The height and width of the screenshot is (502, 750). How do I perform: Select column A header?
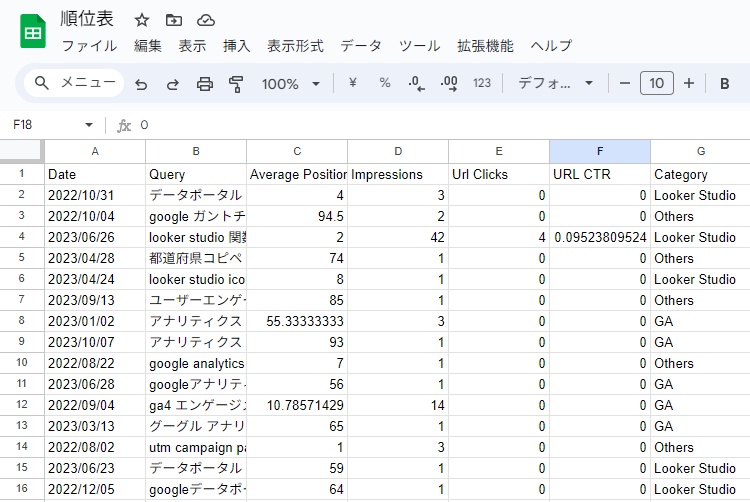tap(95, 152)
